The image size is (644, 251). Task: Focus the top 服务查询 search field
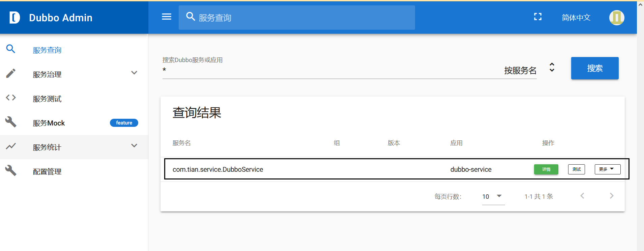[297, 18]
